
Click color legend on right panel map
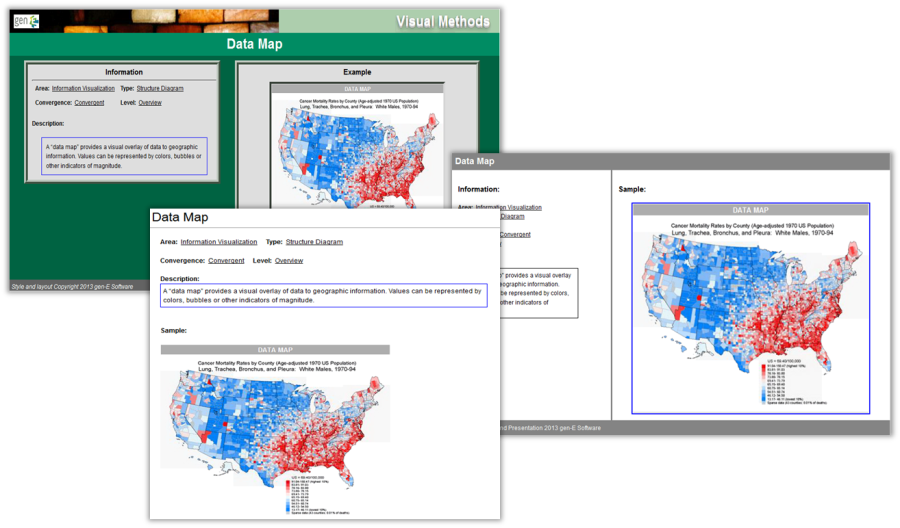tap(790, 380)
